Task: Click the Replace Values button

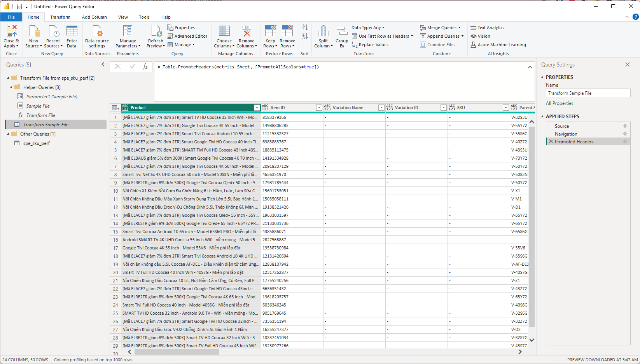Action: [370, 45]
